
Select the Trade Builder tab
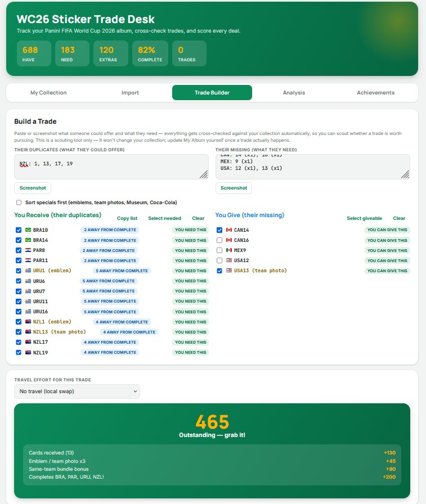(x=212, y=93)
